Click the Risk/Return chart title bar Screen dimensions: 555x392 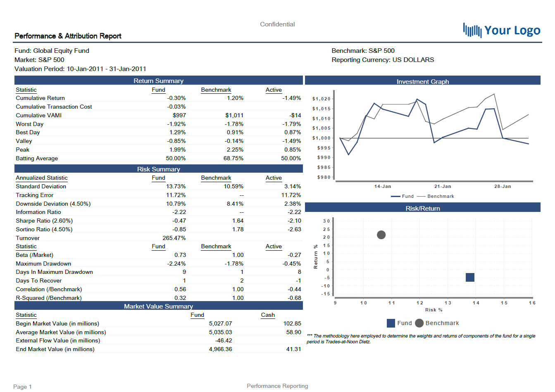click(x=422, y=208)
